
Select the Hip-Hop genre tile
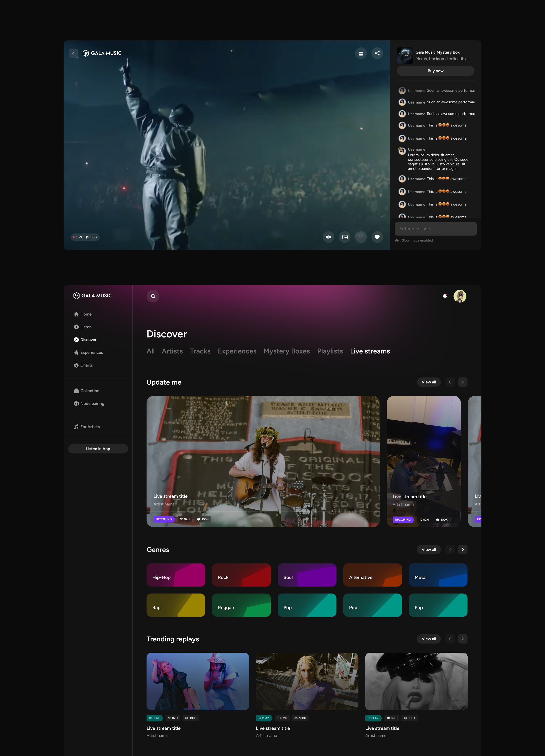[x=176, y=575]
